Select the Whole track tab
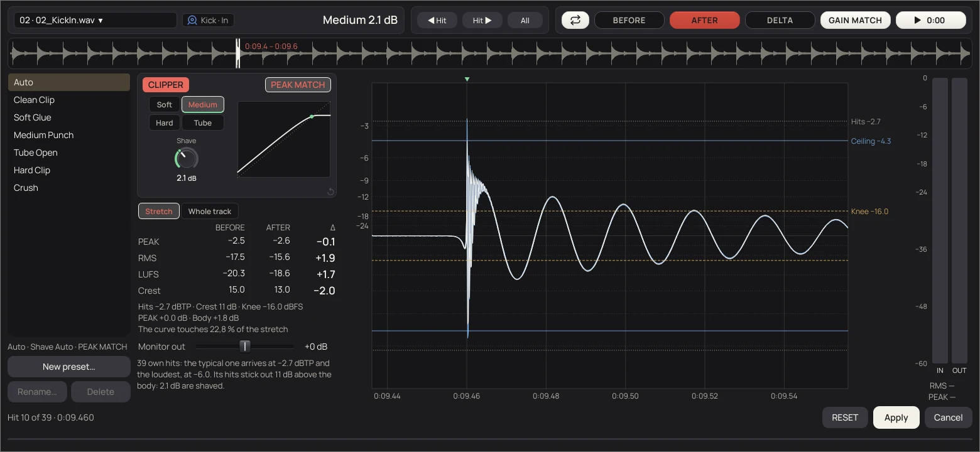This screenshot has width=980, height=452. 210,212
